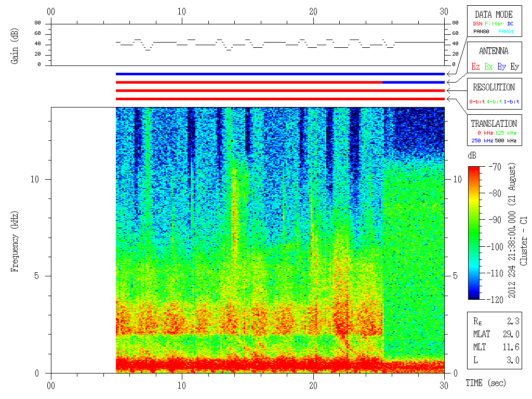Image resolution: width=532 pixels, height=399 pixels.
Task: Click the MLAT value 29.0
Action: tap(511, 334)
